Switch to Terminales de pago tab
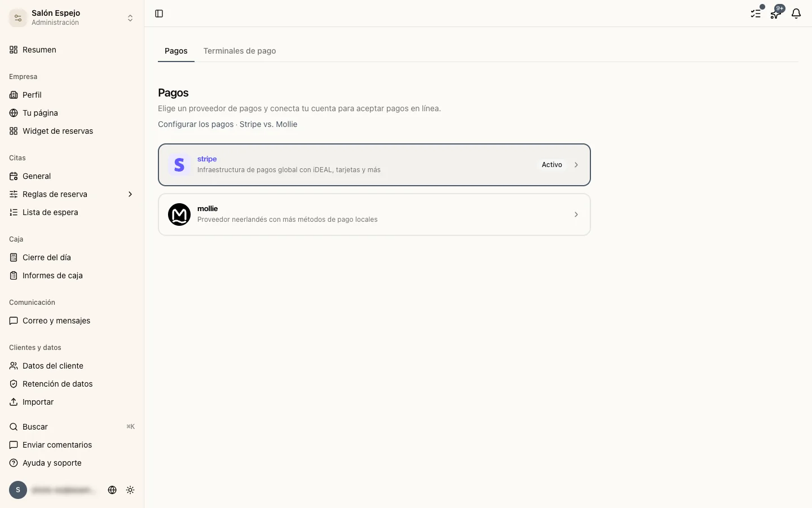 [x=240, y=51]
